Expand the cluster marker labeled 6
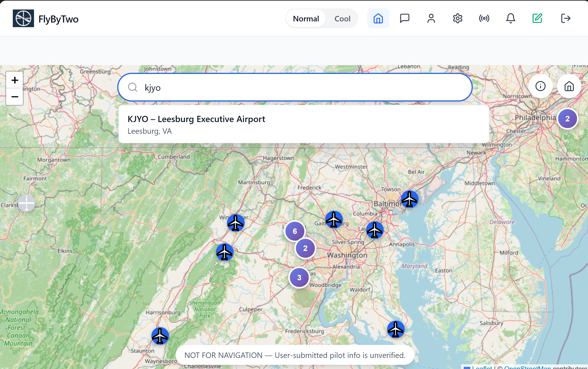588x369 pixels. (295, 231)
